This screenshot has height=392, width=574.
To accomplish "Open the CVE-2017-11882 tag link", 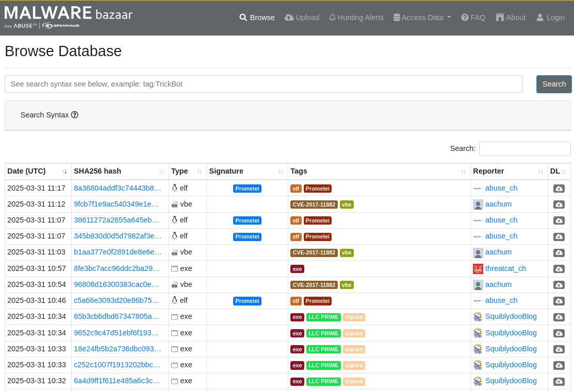I will (314, 204).
